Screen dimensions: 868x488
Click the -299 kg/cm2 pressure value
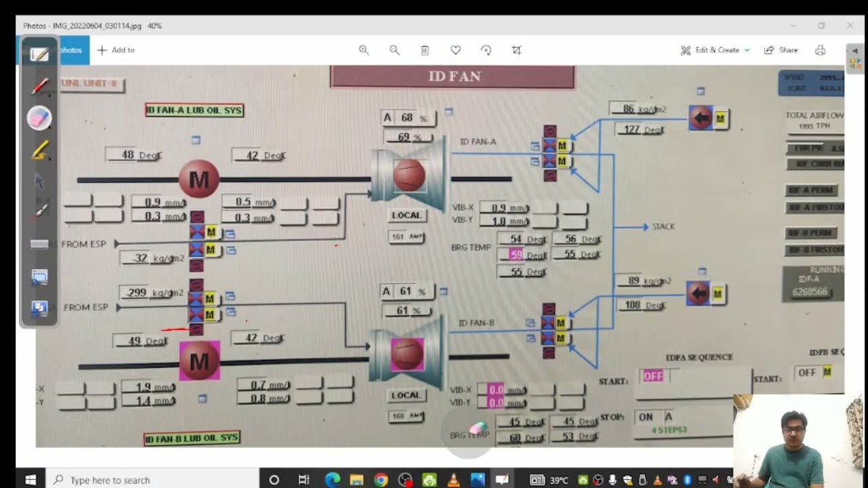tap(153, 293)
